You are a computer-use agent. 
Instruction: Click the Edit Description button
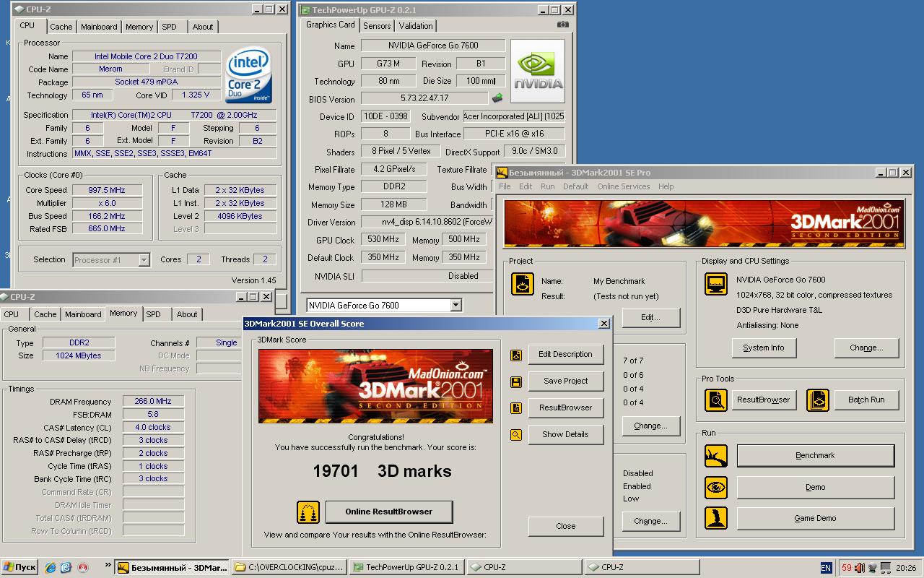[x=565, y=355]
